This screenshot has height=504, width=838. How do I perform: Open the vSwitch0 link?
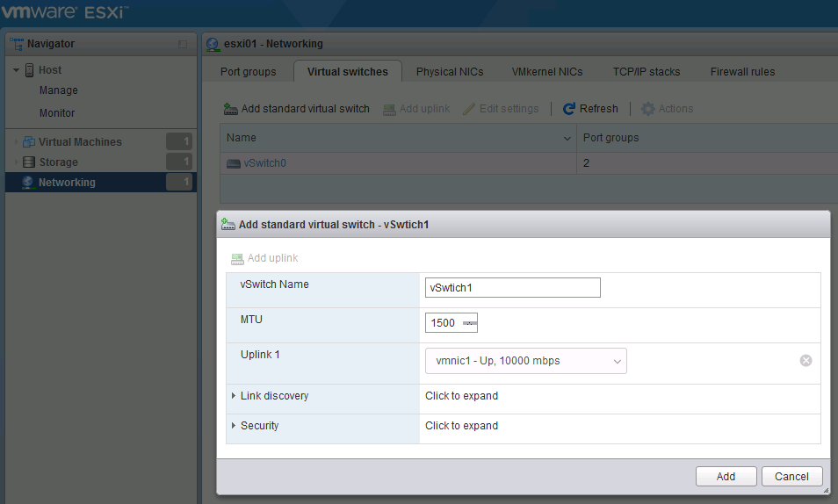[x=264, y=163]
